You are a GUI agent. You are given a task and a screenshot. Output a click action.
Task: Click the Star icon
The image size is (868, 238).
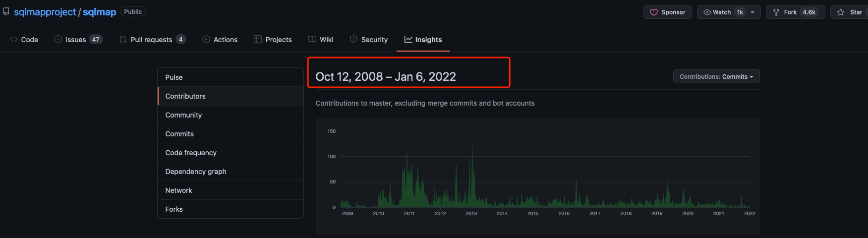coord(841,12)
